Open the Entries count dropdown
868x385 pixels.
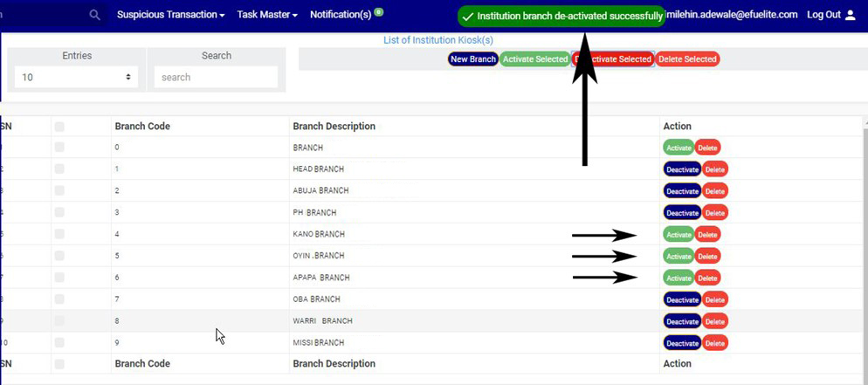click(76, 77)
